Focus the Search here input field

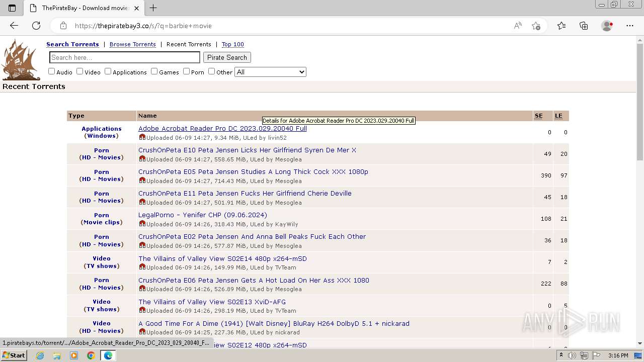click(125, 57)
